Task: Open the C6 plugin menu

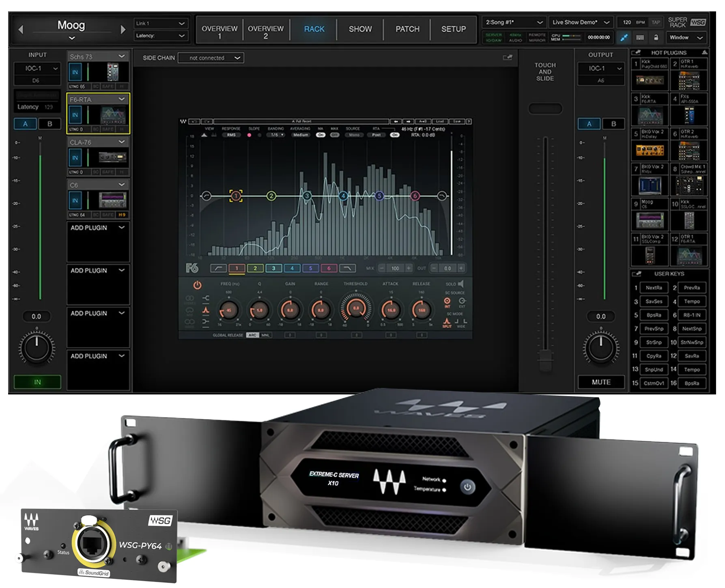Action: coord(121,185)
